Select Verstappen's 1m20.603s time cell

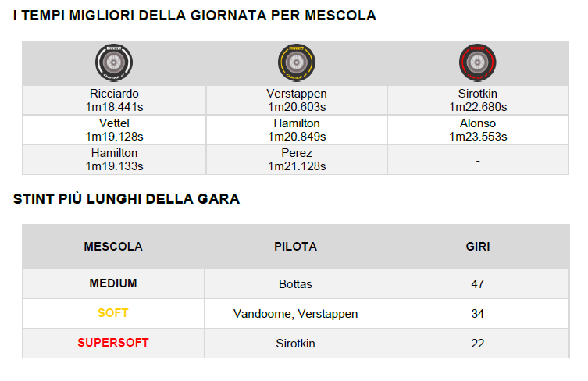tap(296, 100)
